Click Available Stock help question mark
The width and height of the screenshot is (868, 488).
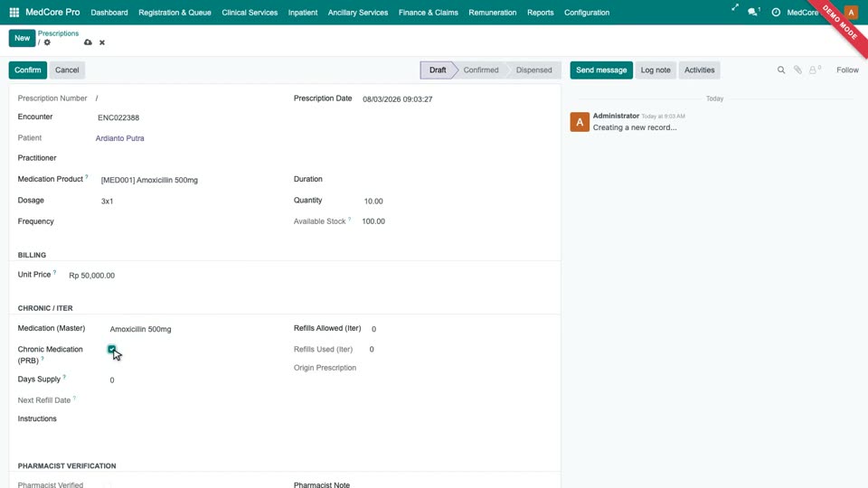pos(349,219)
